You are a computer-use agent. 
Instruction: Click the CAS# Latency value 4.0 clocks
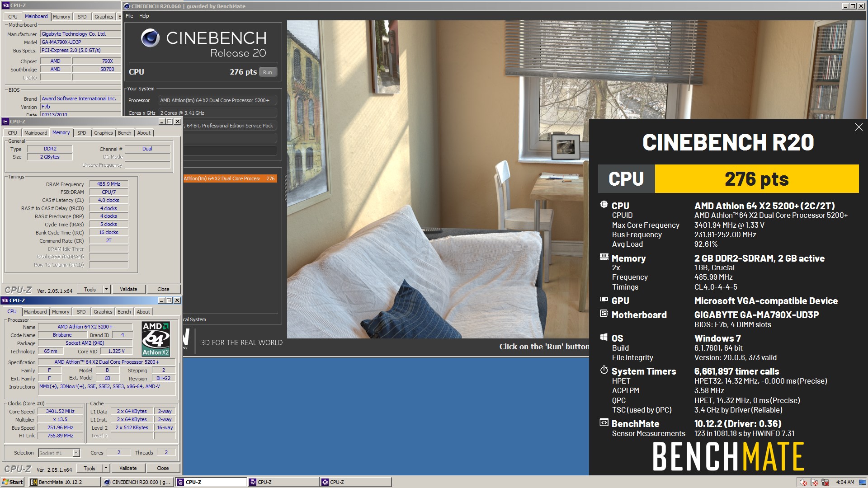(108, 200)
